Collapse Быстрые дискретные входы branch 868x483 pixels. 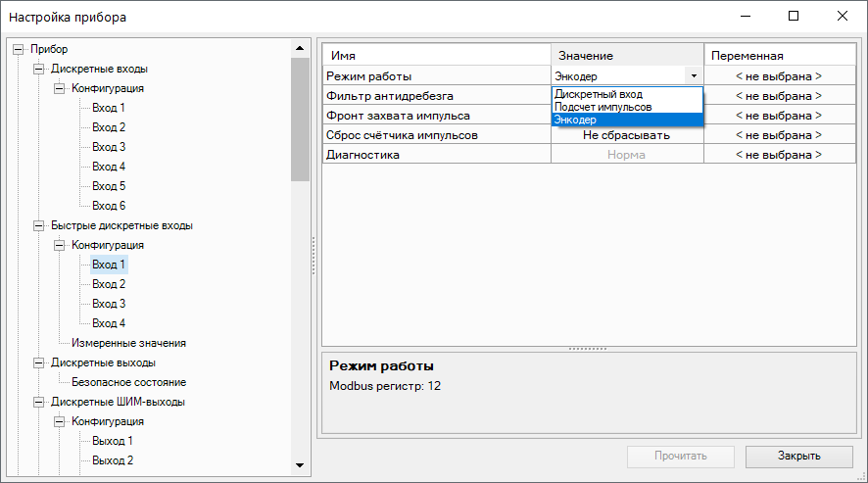[38, 225]
